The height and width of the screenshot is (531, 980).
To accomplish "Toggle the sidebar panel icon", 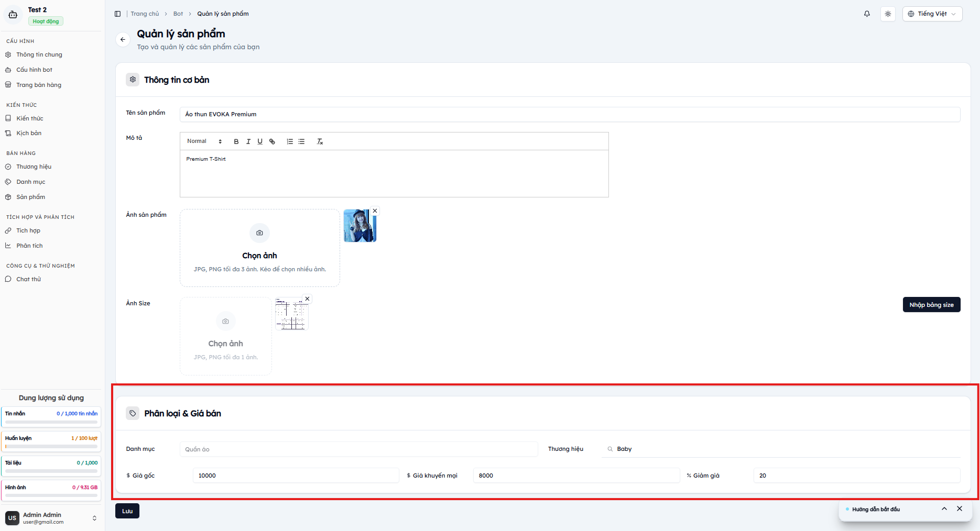I will tap(117, 14).
